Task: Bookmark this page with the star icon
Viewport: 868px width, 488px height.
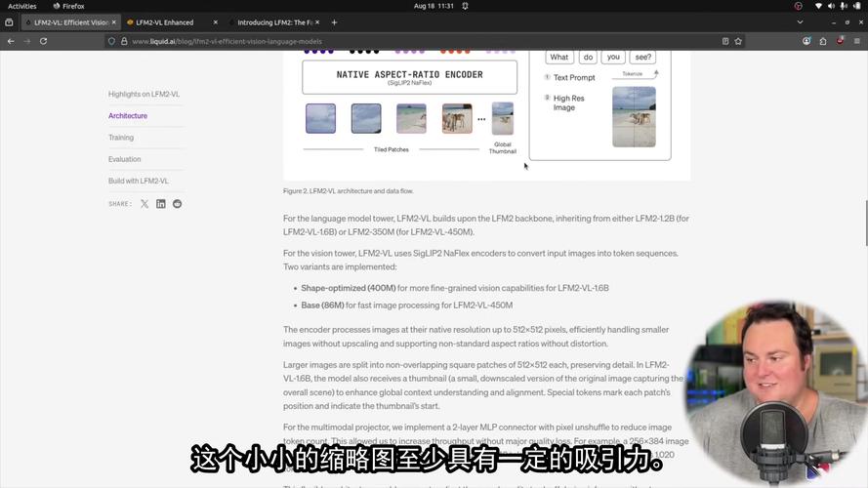Action: (738, 41)
